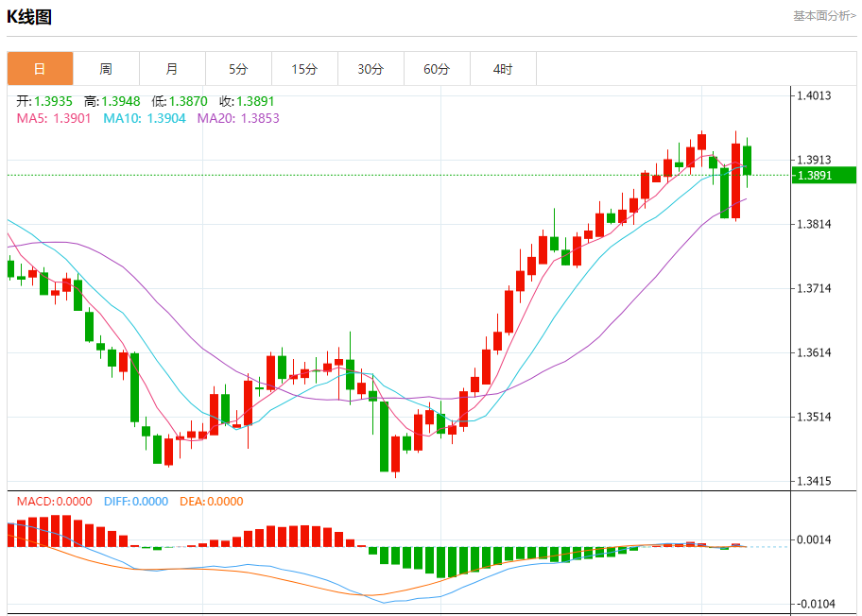Switch to the 周 weekly tab
Viewport: 862px width, 616px height.
pyautogui.click(x=106, y=69)
